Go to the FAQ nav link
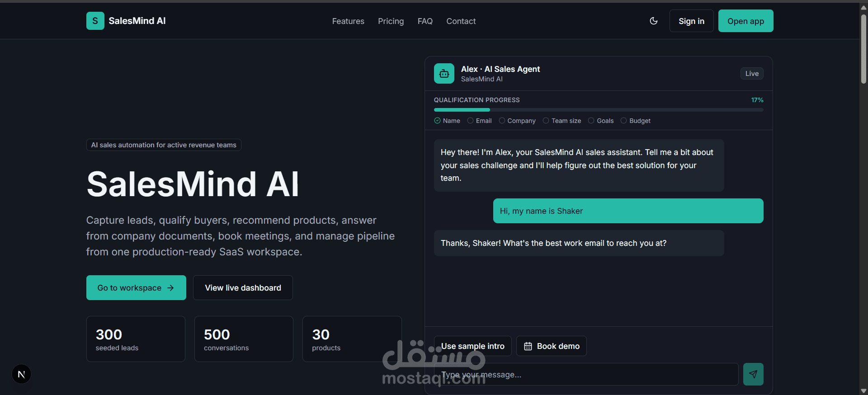Screen dimensions: 868x395 [x=425, y=21]
